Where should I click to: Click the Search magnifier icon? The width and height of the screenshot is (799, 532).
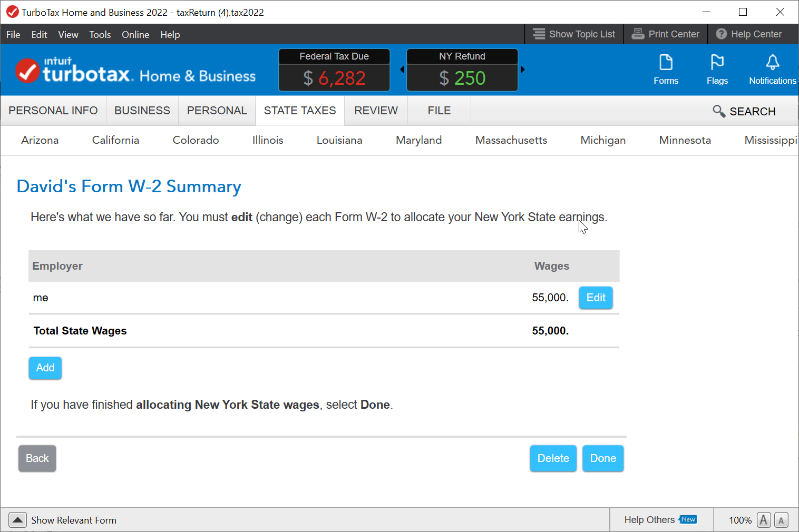(x=718, y=111)
